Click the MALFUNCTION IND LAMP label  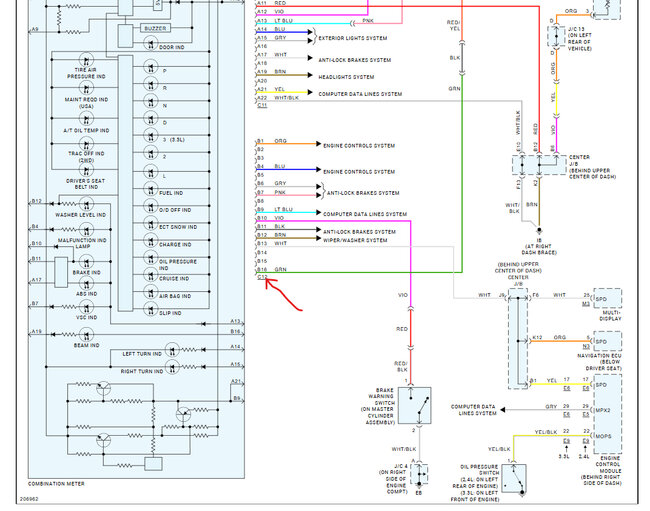point(82,243)
